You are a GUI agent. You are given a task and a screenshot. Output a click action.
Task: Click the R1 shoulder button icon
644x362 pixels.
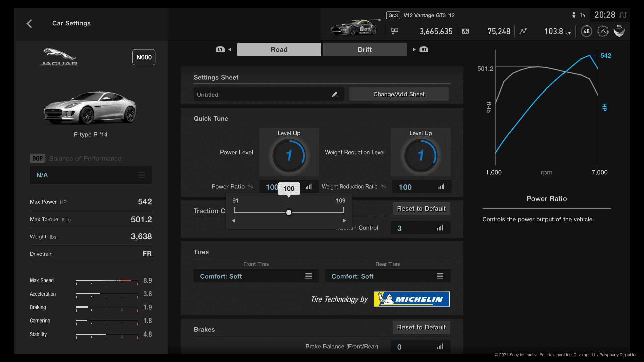coord(424,50)
